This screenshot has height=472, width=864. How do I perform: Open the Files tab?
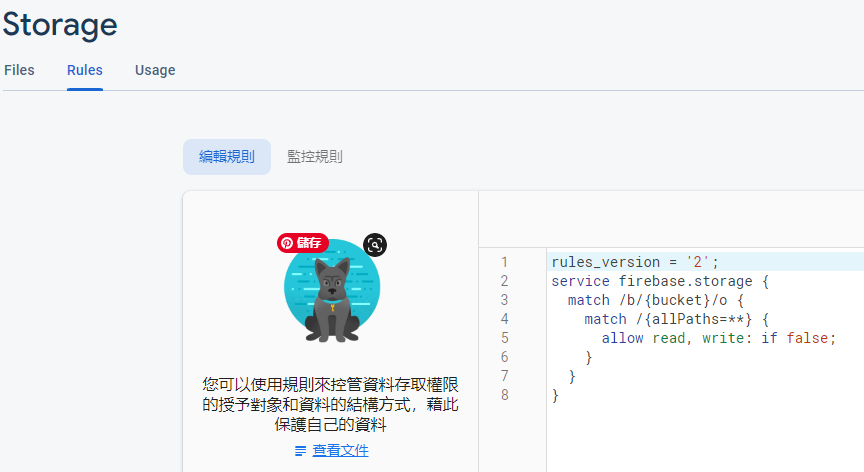pos(19,70)
